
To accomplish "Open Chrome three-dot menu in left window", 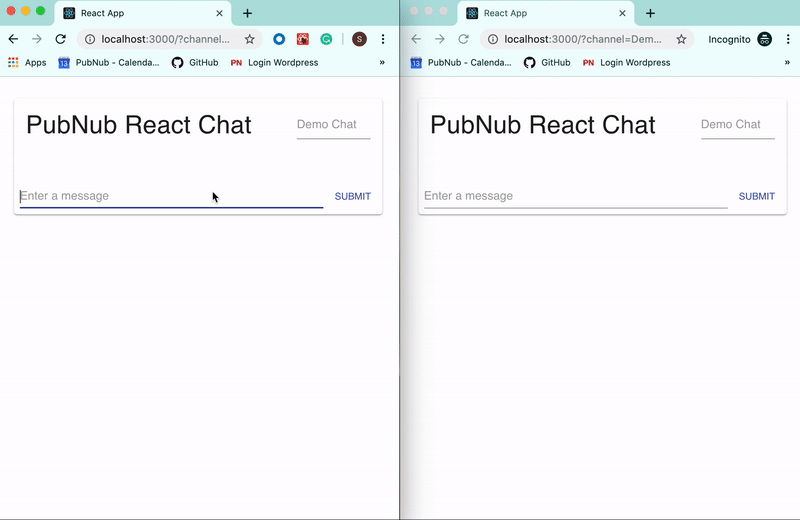I will pyautogui.click(x=383, y=39).
